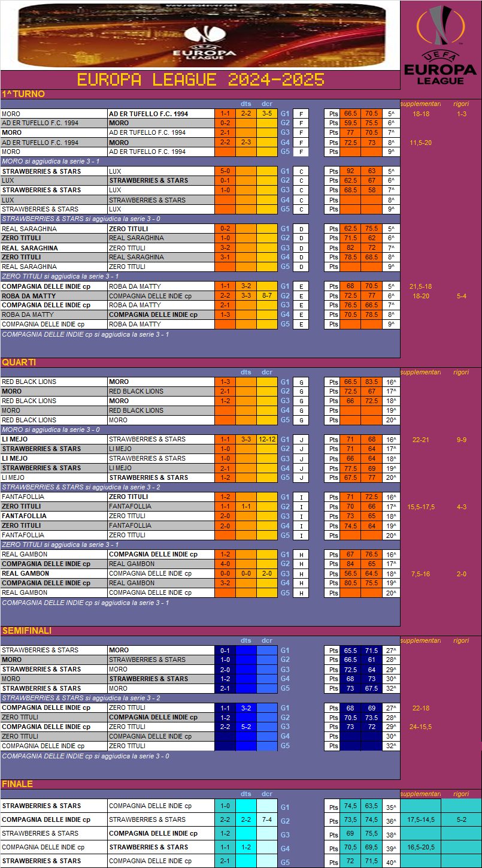
Task: Click 'MORO si aggiudica la serie 3 - 1'
Action: pyautogui.click(x=51, y=162)
